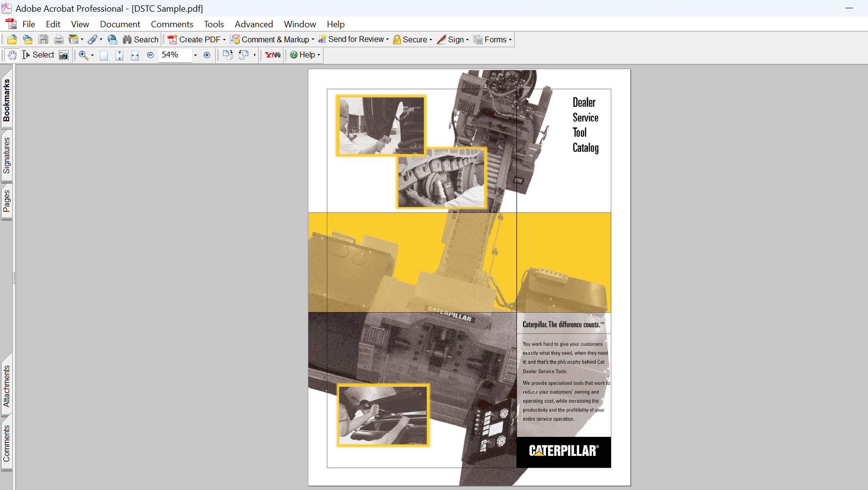Click the Email globe icon
This screenshot has width=868, height=490.
113,39
